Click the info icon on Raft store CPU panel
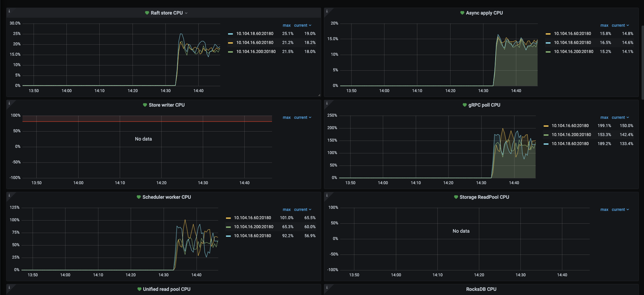The height and width of the screenshot is (295, 644). pyautogui.click(x=9, y=11)
